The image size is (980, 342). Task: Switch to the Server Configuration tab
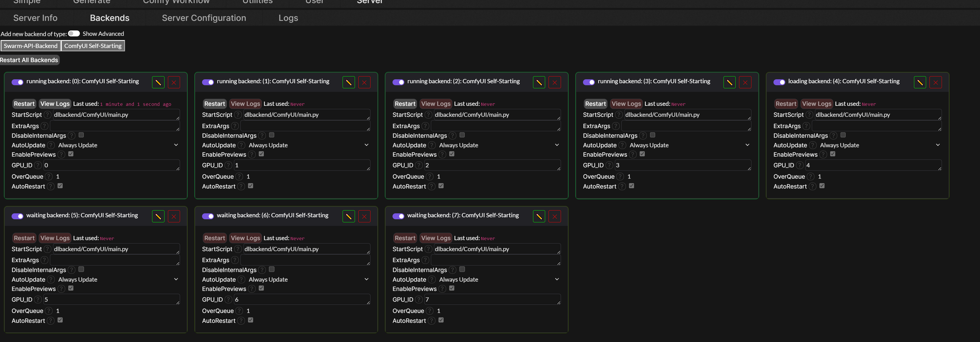pyautogui.click(x=204, y=18)
